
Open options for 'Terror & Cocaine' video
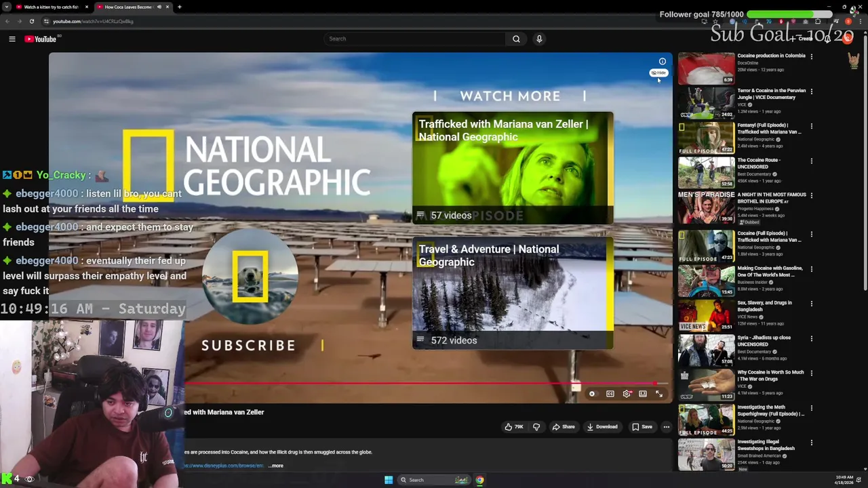point(812,91)
